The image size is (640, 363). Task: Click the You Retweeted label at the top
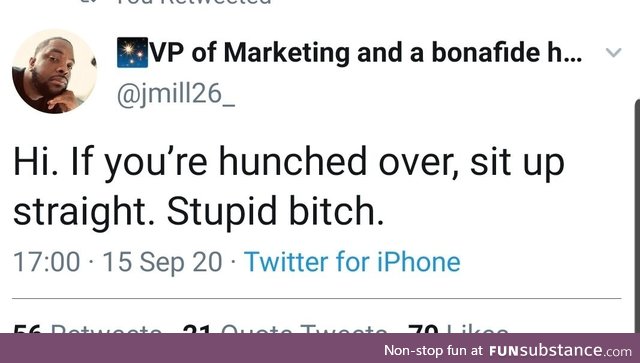pyautogui.click(x=193, y=2)
